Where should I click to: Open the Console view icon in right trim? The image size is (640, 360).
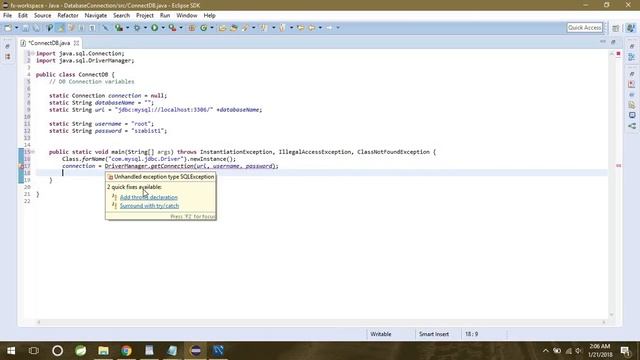coord(632,115)
